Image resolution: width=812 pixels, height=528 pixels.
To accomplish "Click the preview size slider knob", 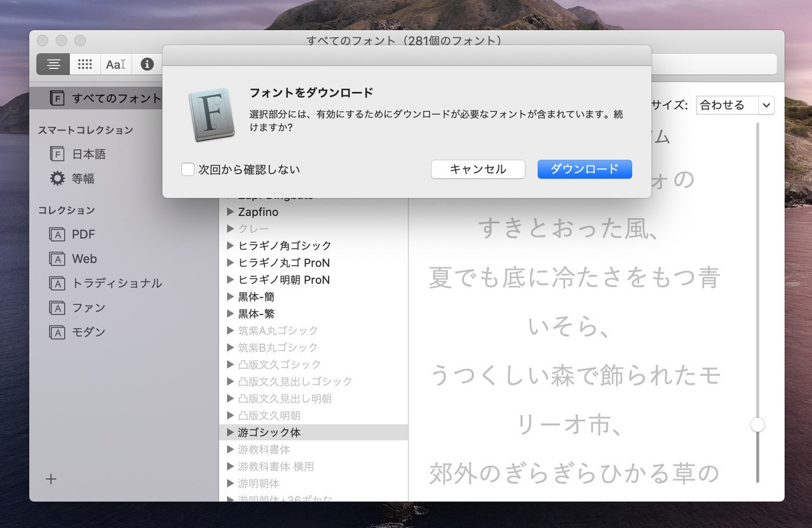I will pyautogui.click(x=757, y=425).
